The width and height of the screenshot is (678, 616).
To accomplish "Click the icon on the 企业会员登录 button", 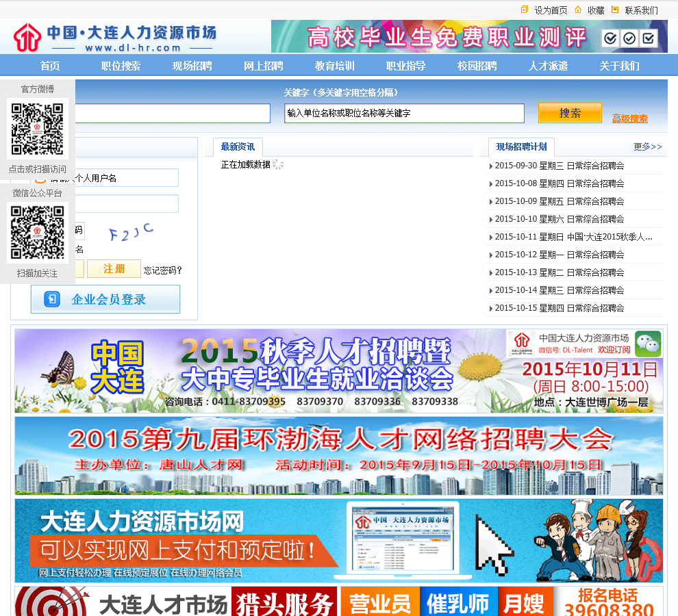I will 52,299.
